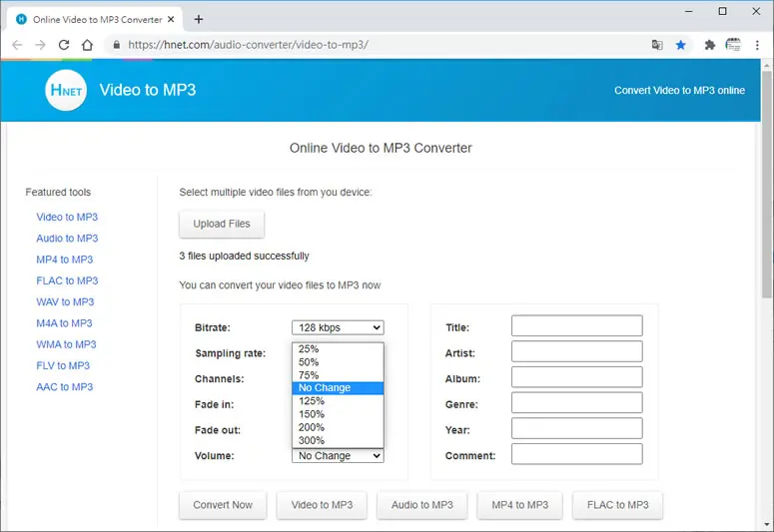Select 150% in the volume list
774x532 pixels.
(x=338, y=414)
